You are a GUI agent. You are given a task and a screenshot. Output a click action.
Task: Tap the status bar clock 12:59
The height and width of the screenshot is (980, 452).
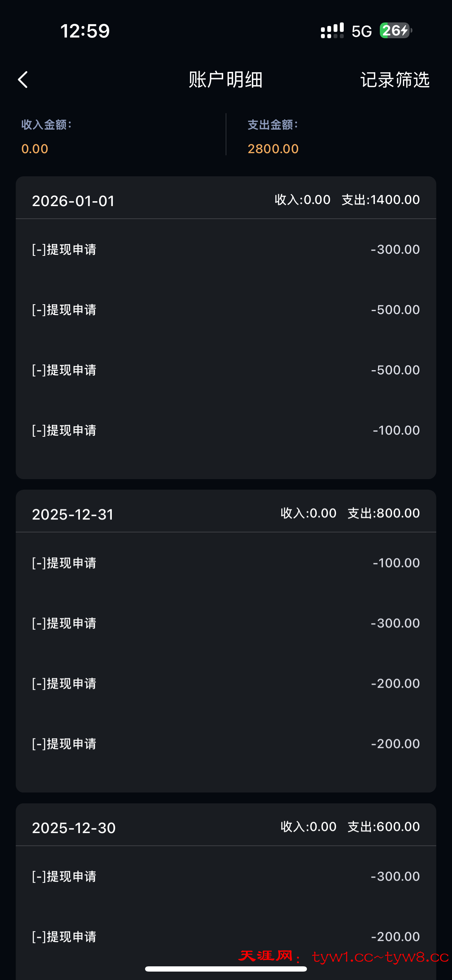pos(85,31)
